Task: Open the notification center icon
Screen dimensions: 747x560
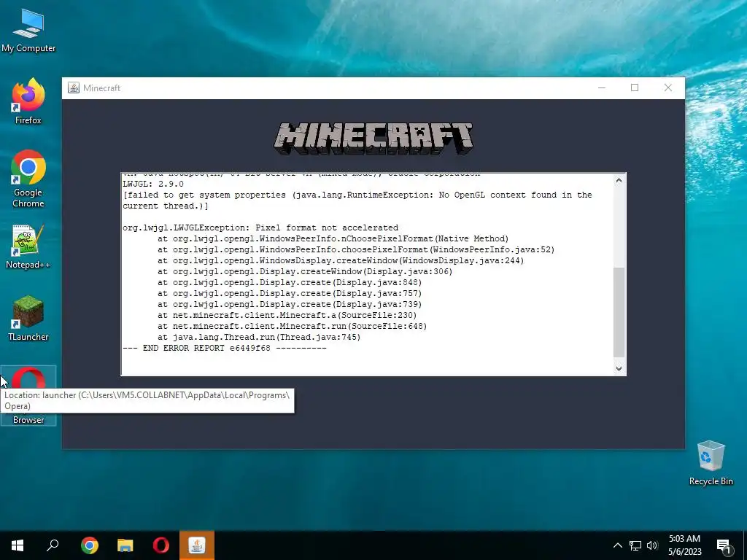Action: tap(724, 546)
